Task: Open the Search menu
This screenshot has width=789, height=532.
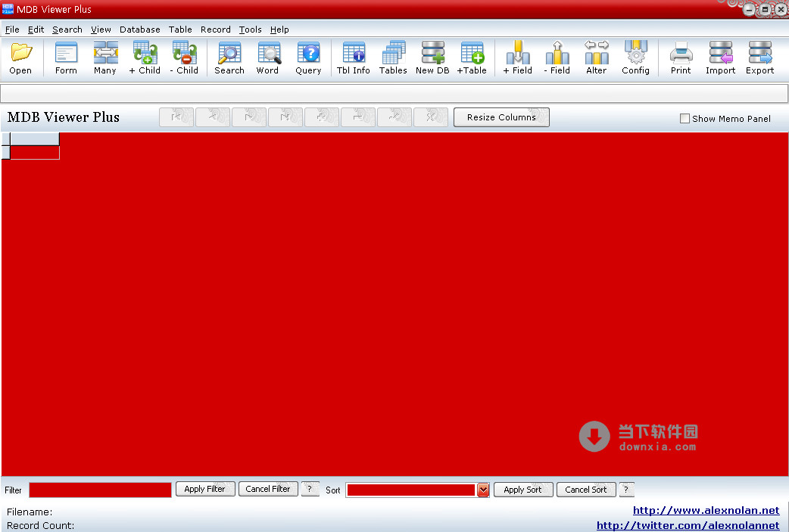Action: click(67, 30)
